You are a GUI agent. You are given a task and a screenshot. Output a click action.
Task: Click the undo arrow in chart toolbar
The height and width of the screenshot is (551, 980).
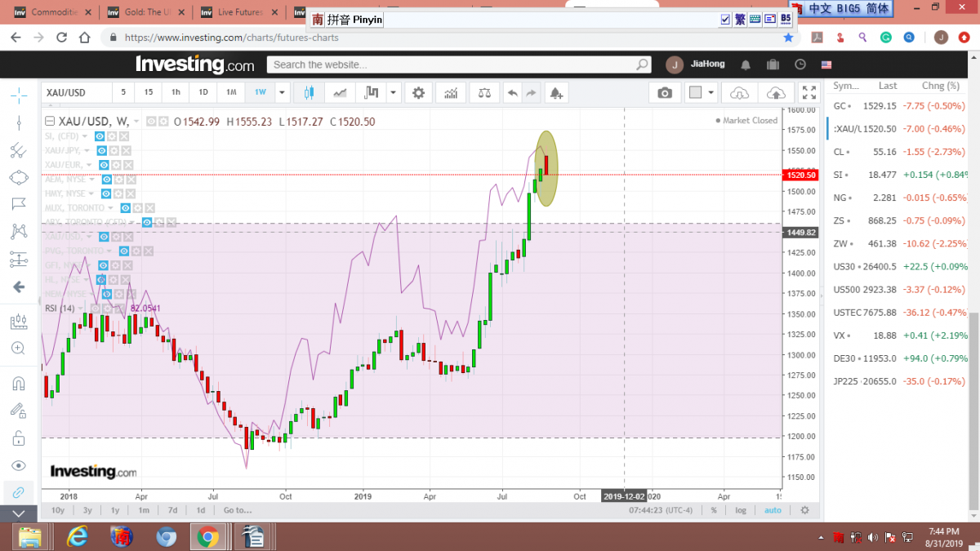point(512,93)
